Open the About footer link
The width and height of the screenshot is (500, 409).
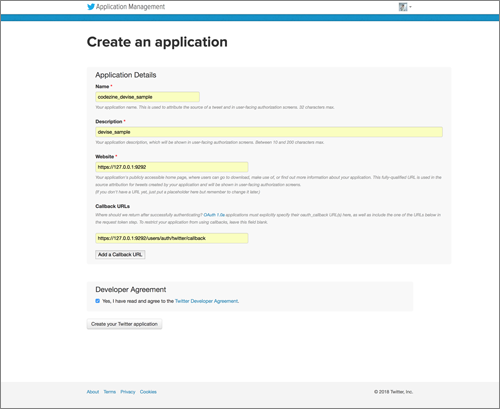pos(93,392)
